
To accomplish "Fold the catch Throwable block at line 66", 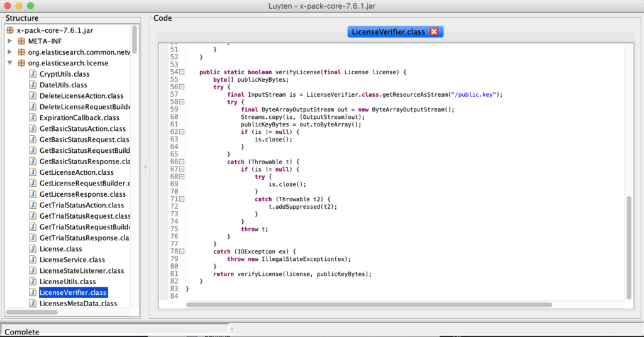I will click(182, 162).
